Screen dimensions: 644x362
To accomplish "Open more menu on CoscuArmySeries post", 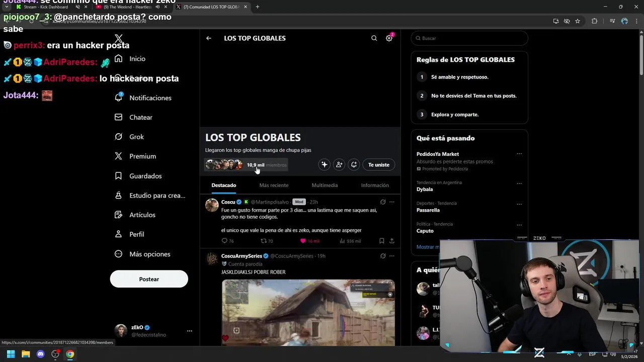I will click(x=392, y=256).
